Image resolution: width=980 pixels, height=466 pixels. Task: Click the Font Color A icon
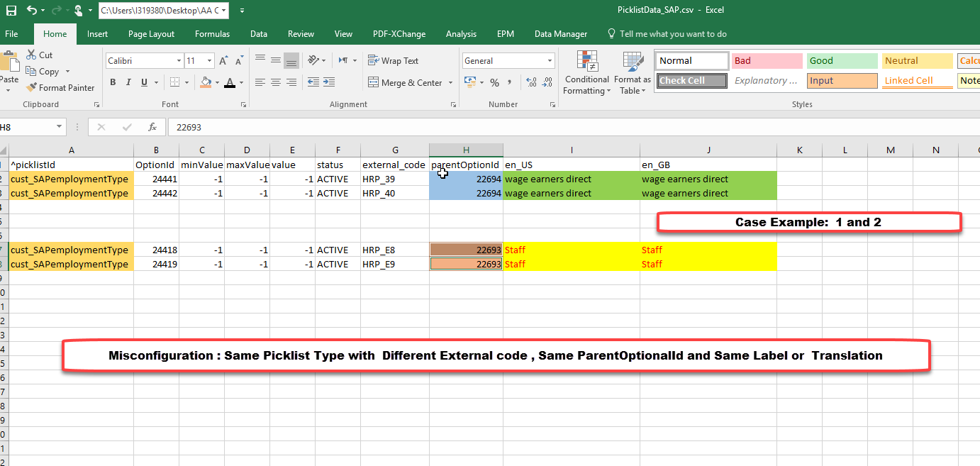tap(229, 82)
